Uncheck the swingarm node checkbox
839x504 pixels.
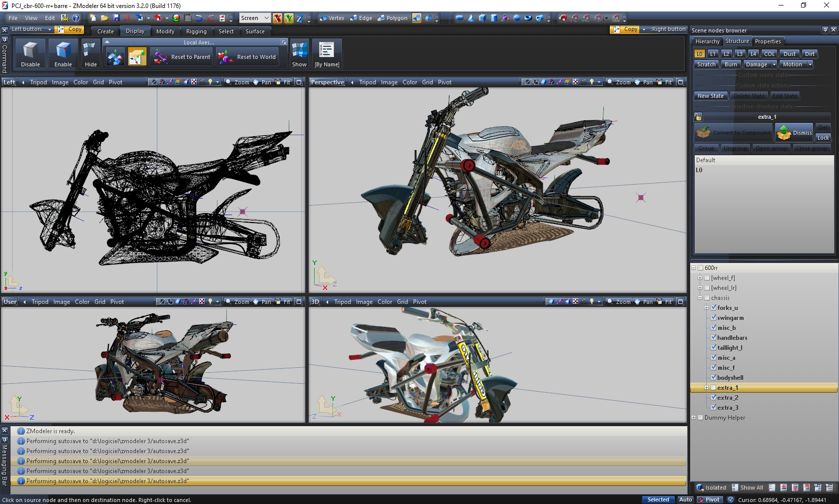[714, 317]
